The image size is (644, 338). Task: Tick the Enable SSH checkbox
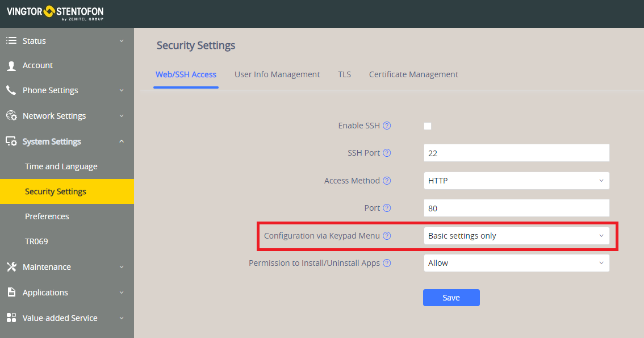click(428, 126)
